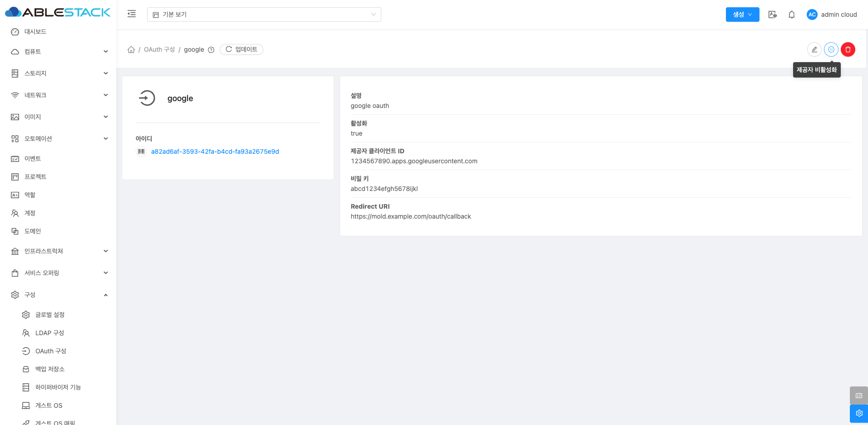Select LDAP 구성 in the sidebar
Viewport: 868px width, 425px height.
(x=49, y=333)
